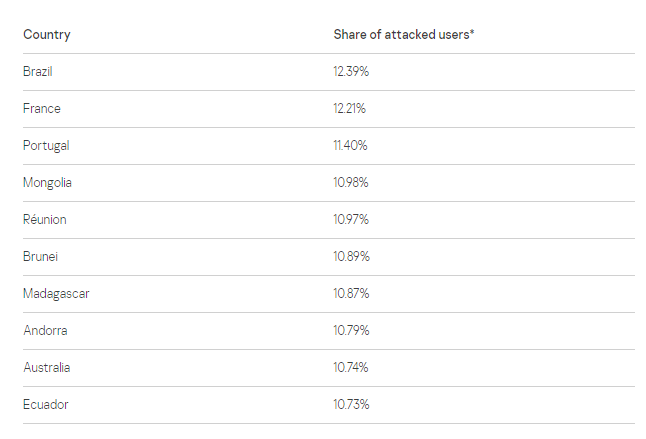The image size is (646, 439).
Task: Click the Share of attacked users header
Action: [x=403, y=35]
